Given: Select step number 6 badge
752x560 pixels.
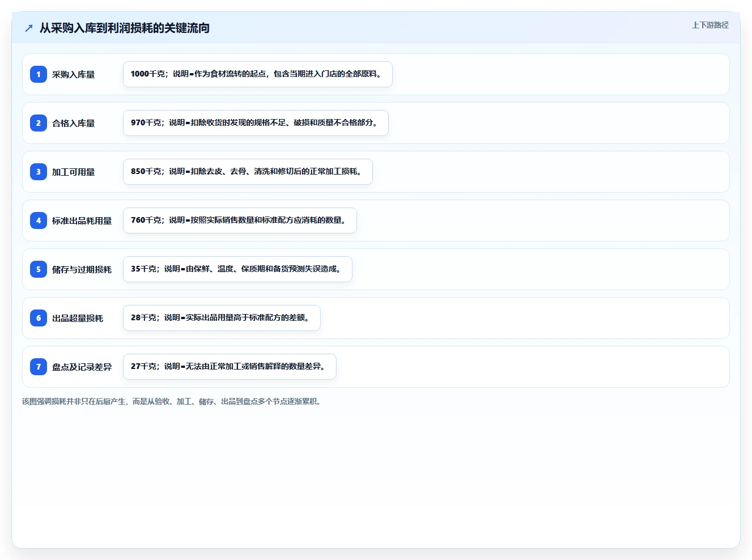Looking at the screenshot, I should [39, 318].
